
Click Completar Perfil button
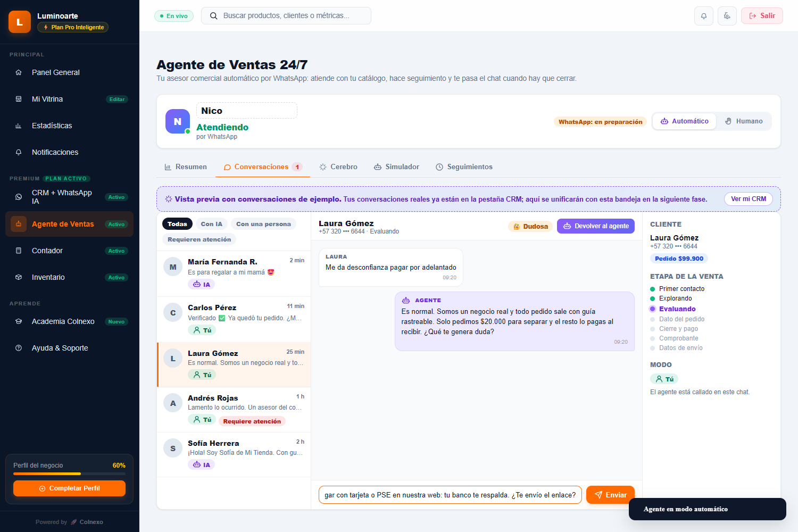tap(69, 488)
